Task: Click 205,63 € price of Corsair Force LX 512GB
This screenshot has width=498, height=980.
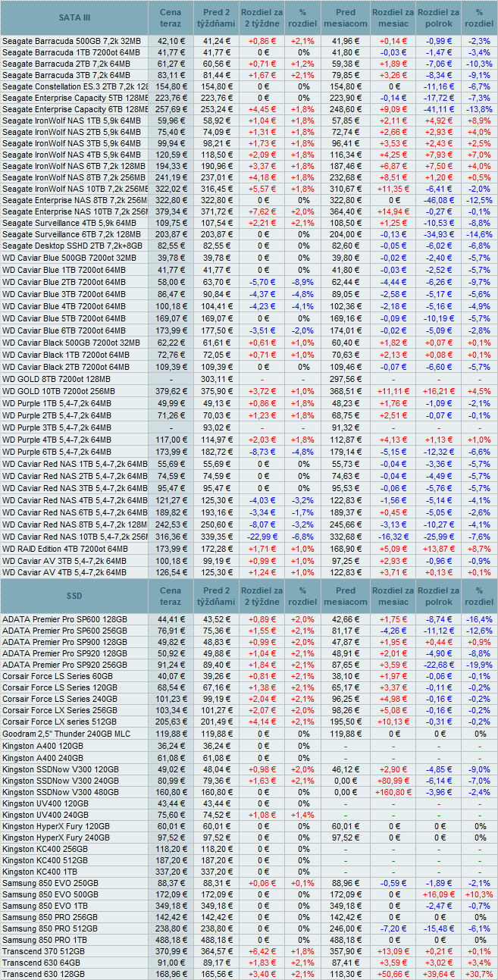Action: (171, 722)
